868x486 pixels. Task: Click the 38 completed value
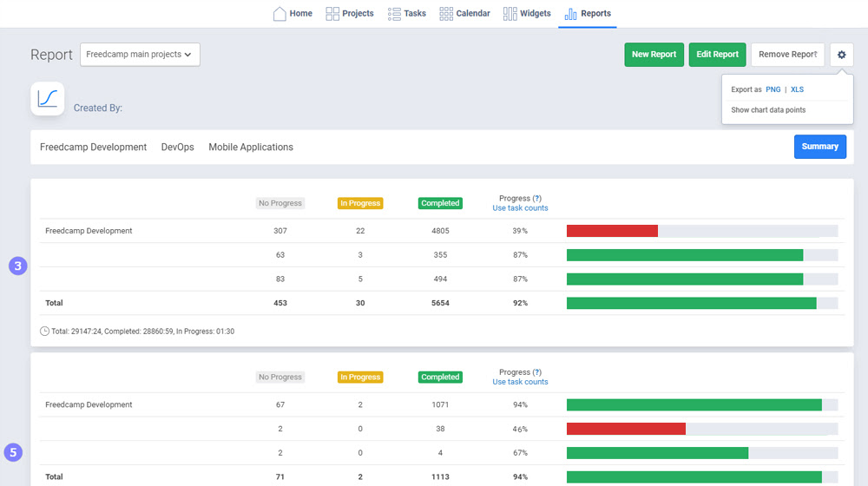(440, 429)
